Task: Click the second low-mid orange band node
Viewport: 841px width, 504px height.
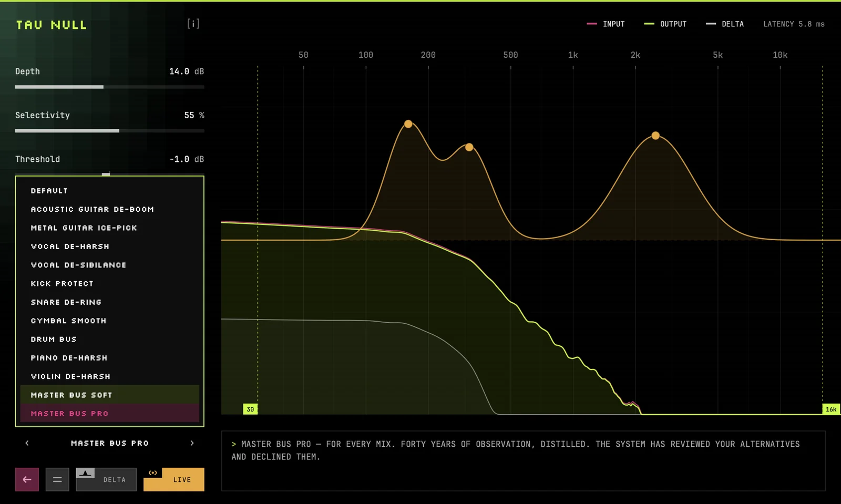Action: (469, 147)
